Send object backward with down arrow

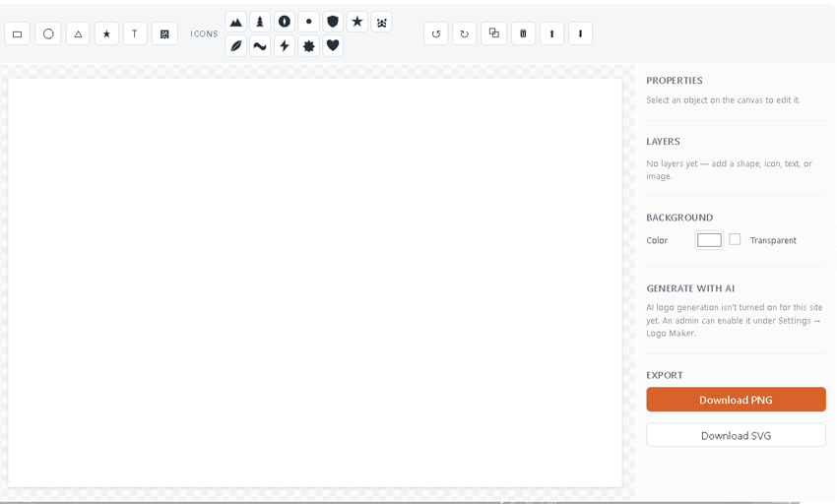pyautogui.click(x=580, y=33)
